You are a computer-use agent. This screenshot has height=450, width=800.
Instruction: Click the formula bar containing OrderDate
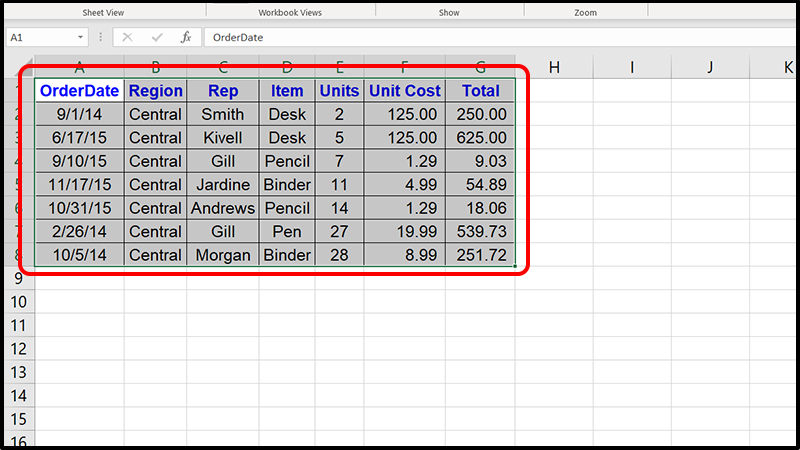pos(500,37)
